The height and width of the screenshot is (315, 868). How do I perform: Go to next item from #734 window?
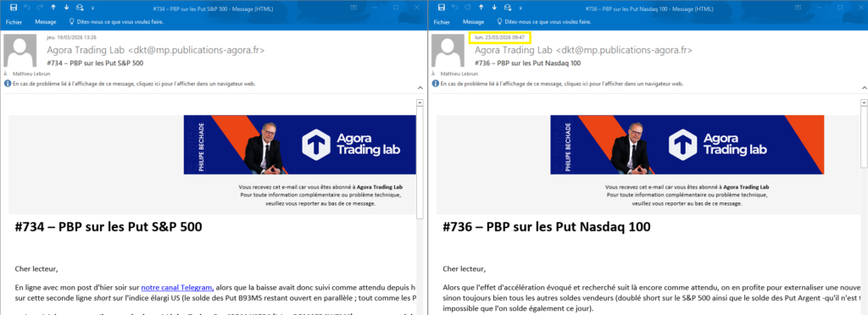coord(66,8)
